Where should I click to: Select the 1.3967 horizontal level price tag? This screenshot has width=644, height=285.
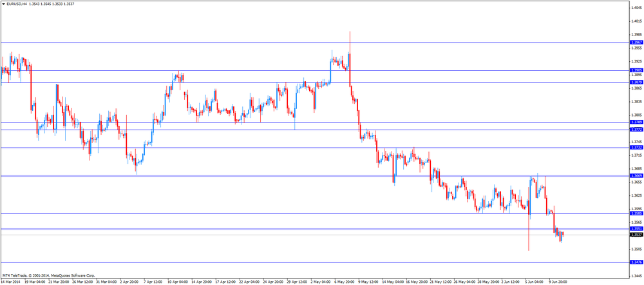click(636, 43)
